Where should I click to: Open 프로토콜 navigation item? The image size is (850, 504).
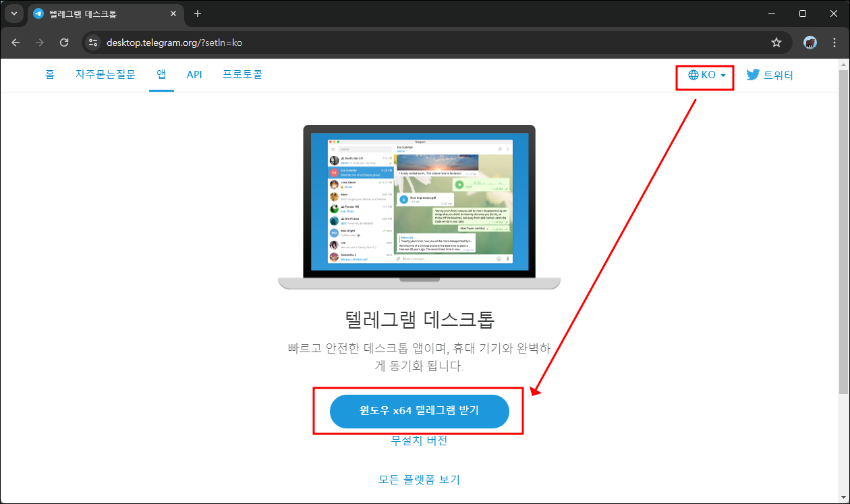pos(242,74)
